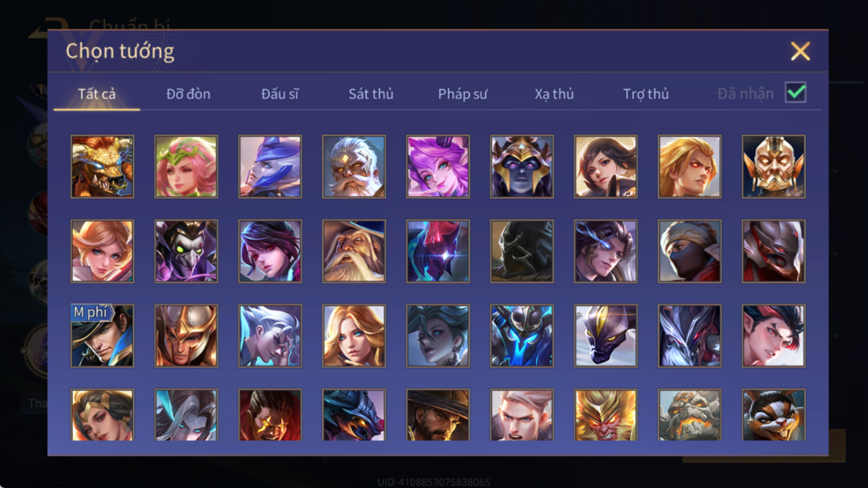
Task: Select the plague-doctor beak mask hero
Action: (186, 251)
